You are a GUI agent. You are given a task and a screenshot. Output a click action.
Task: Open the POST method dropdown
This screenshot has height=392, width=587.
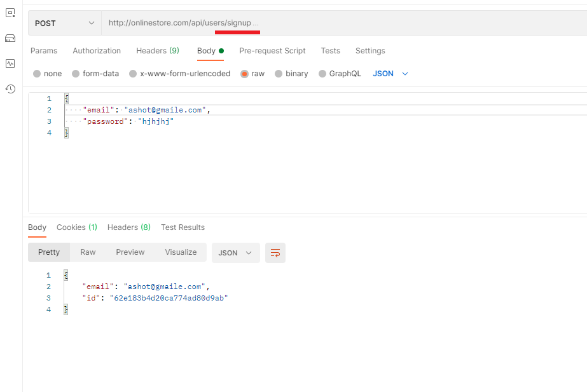(64, 23)
